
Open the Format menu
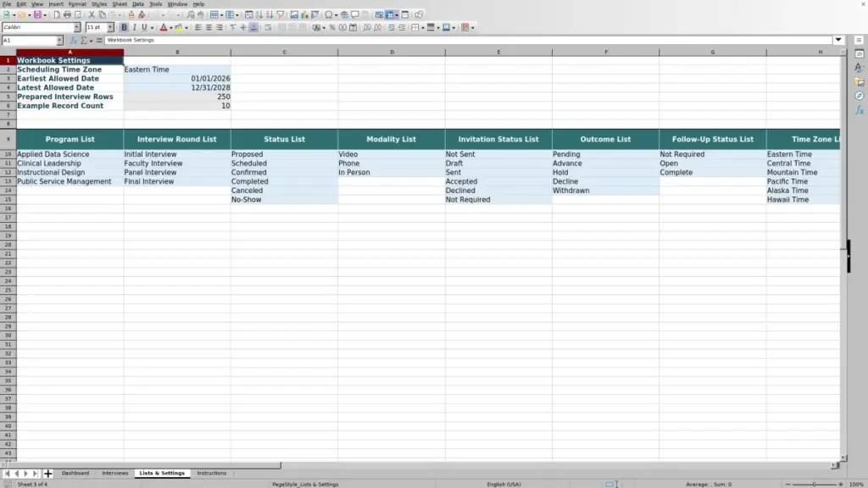point(77,4)
